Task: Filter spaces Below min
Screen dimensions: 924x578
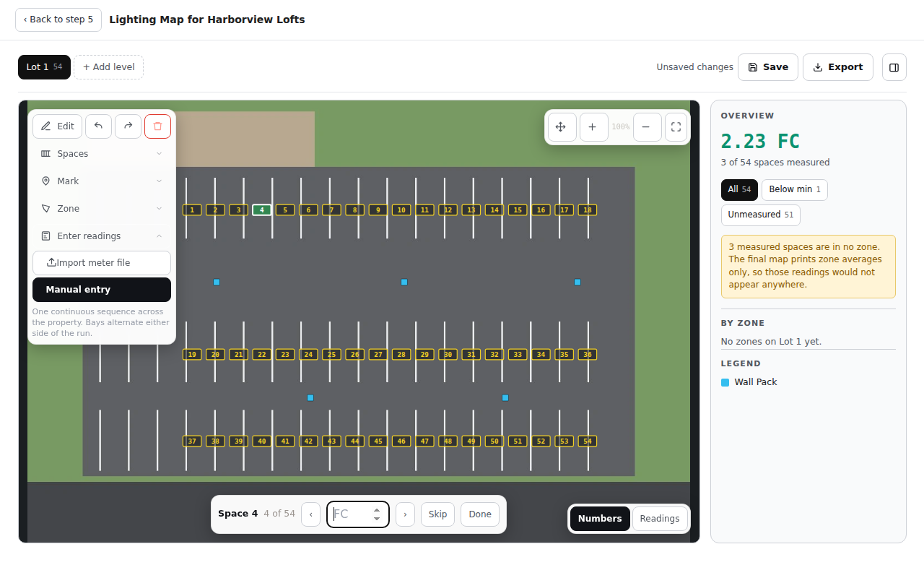Action: coord(795,189)
